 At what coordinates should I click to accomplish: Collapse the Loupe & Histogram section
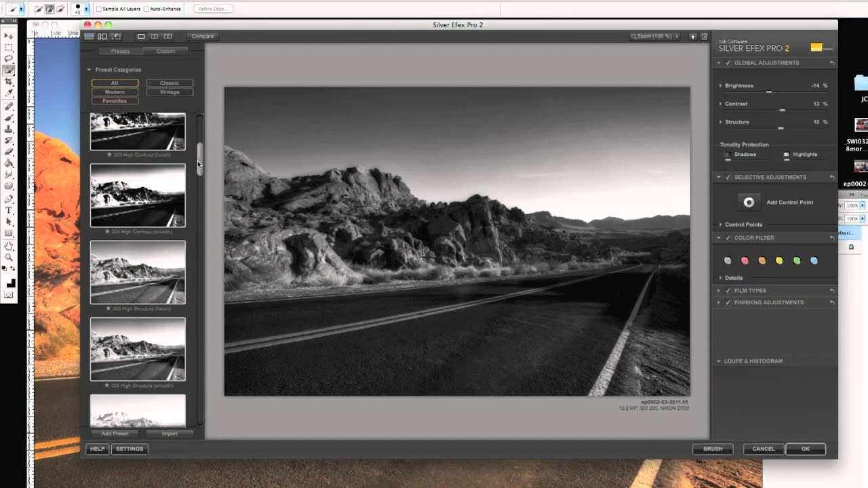pyautogui.click(x=719, y=361)
